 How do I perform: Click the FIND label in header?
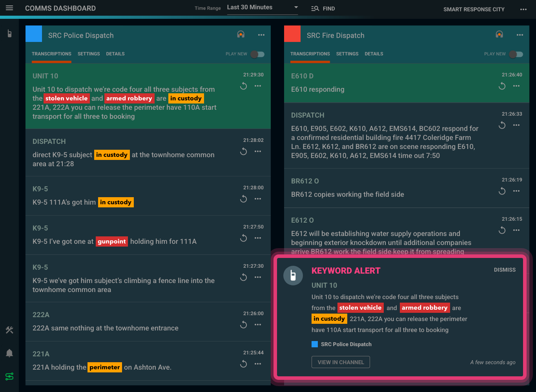329,9
